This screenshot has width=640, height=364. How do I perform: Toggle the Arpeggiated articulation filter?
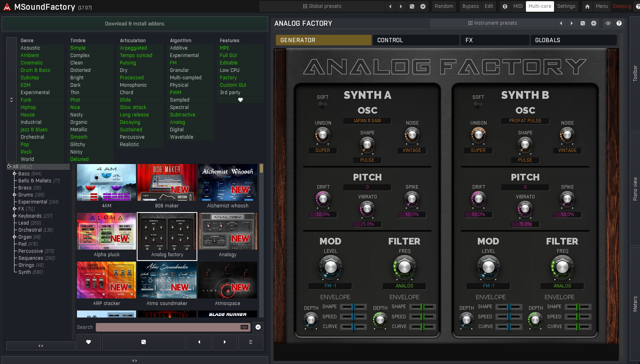pos(133,48)
